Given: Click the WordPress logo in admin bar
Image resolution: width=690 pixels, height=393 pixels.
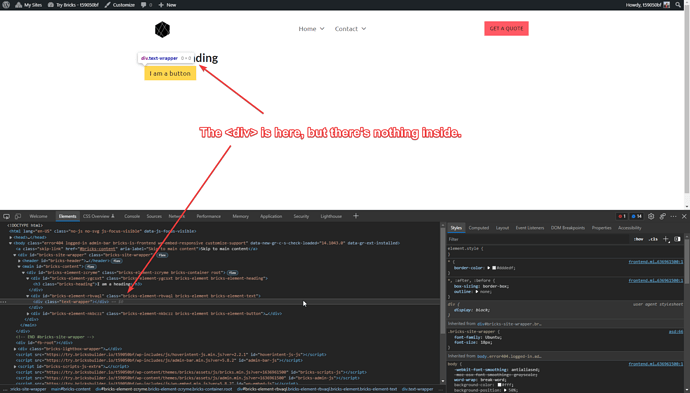Looking at the screenshot, I should point(6,5).
